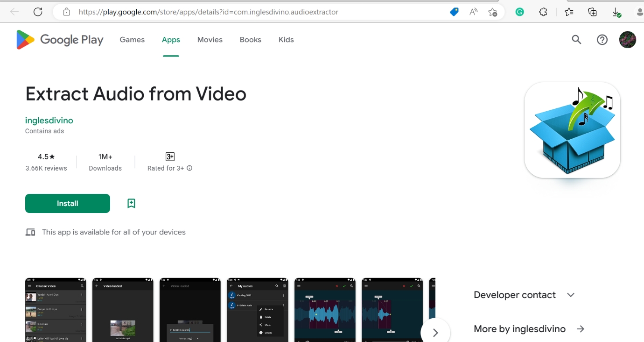Switch to the Games tab
The image size is (644, 342).
coord(132,40)
